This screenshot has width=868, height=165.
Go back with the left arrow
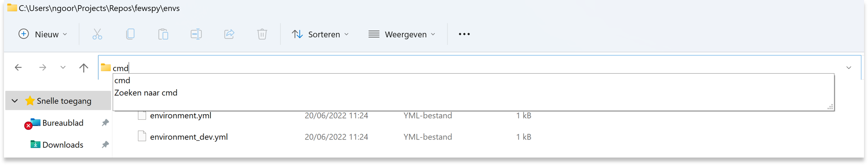(x=18, y=68)
